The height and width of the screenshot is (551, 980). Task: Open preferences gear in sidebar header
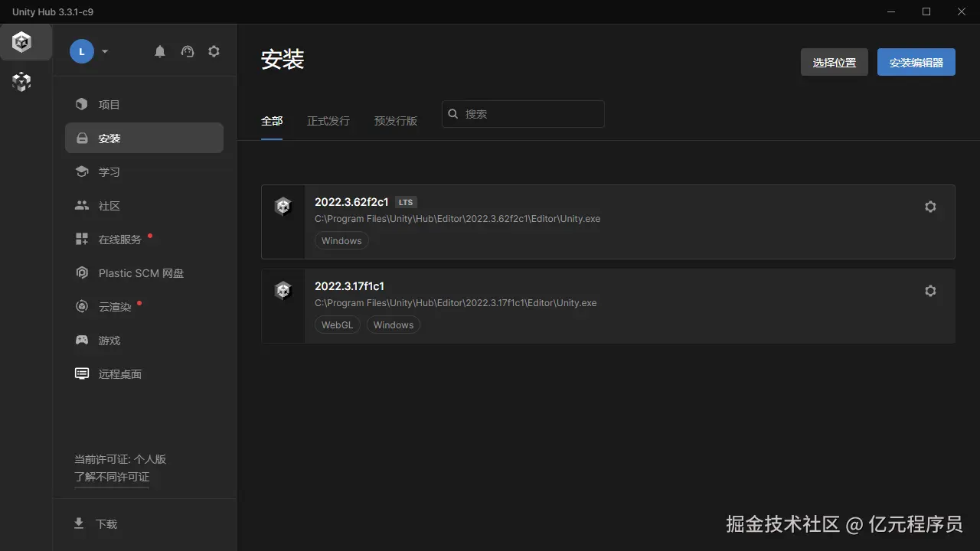(214, 51)
